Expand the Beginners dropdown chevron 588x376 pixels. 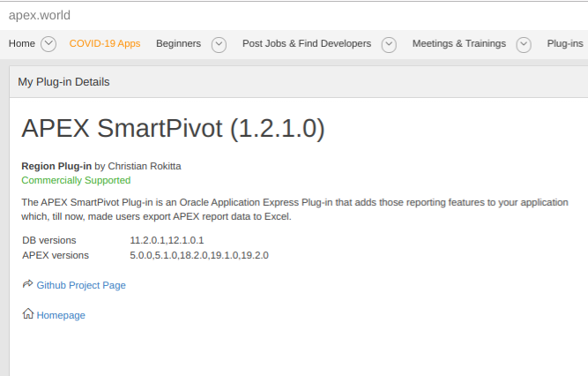click(219, 45)
